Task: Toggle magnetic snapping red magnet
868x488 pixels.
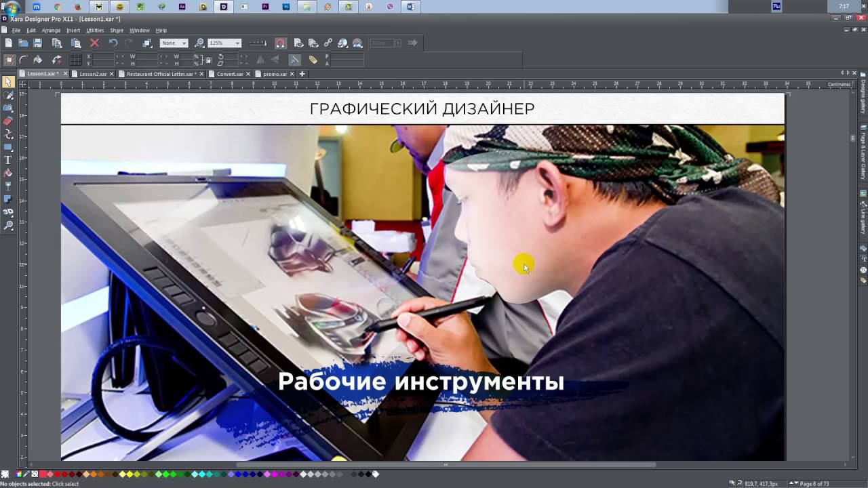Action: pyautogui.click(x=281, y=43)
